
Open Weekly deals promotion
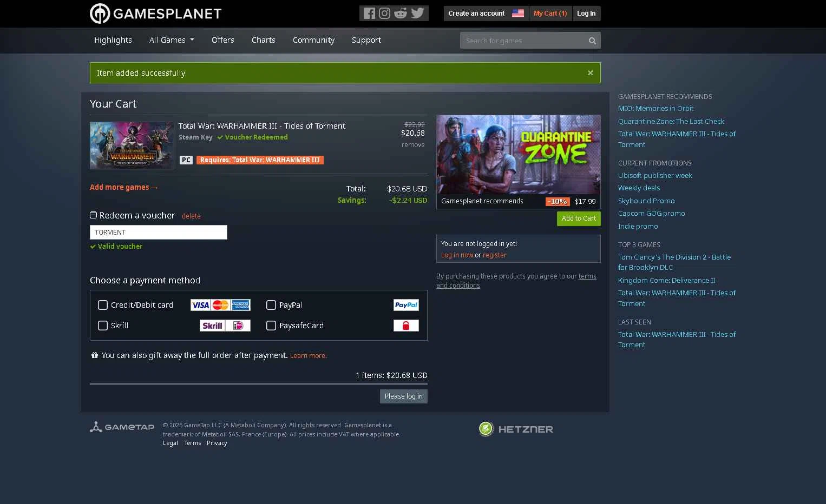[639, 188]
